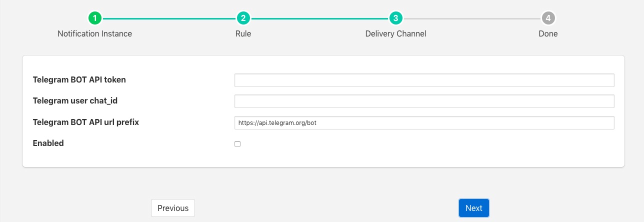Click the API url prefix text field

click(424, 123)
